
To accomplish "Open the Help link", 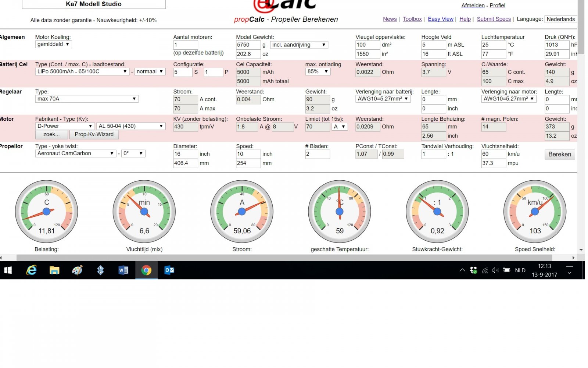I will pos(465,19).
